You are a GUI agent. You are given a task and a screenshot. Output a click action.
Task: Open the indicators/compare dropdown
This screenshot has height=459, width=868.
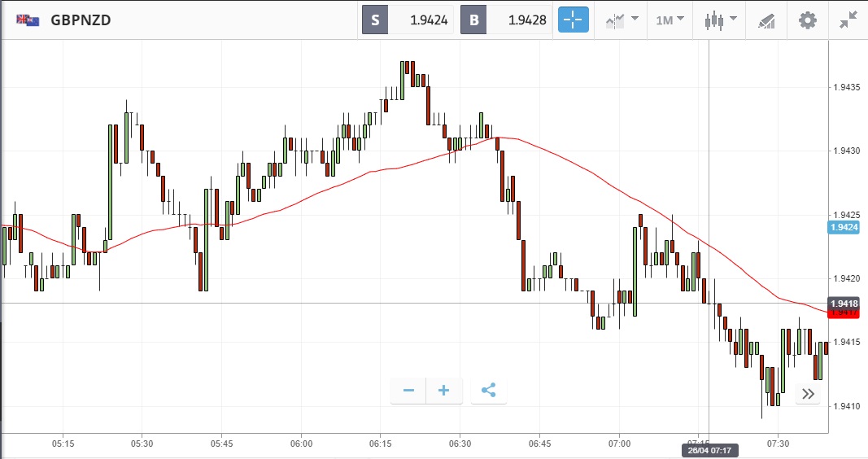[x=621, y=20]
